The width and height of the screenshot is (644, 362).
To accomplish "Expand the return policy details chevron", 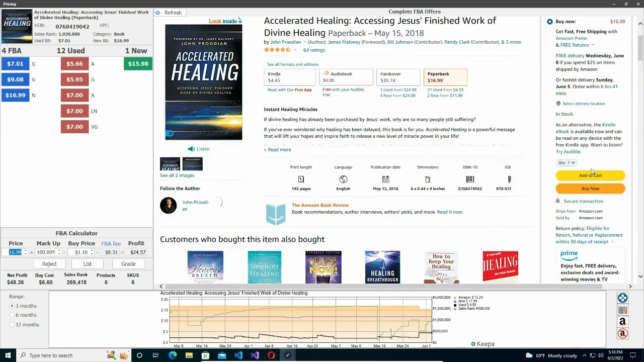I will click(x=612, y=242).
